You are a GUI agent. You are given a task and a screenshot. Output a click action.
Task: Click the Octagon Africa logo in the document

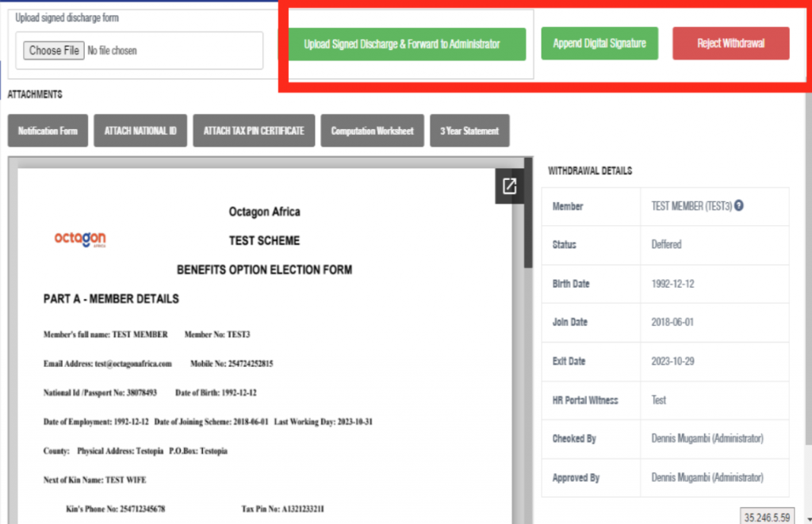79,239
